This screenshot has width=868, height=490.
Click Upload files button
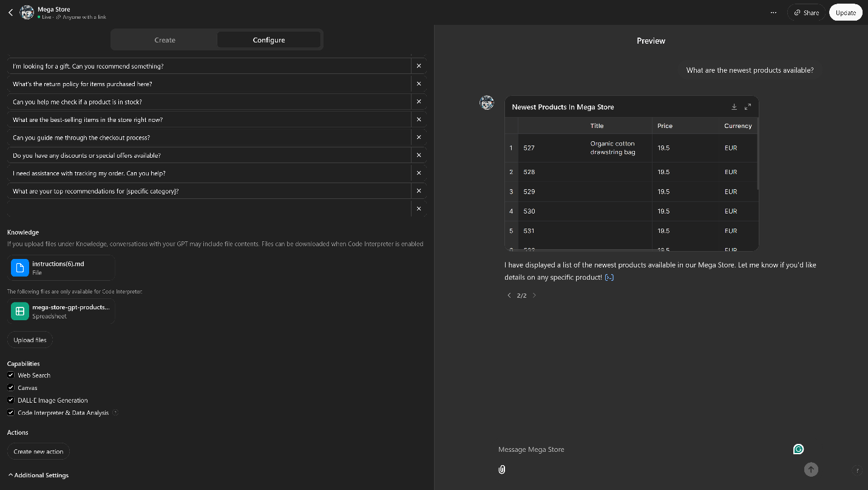coord(30,340)
